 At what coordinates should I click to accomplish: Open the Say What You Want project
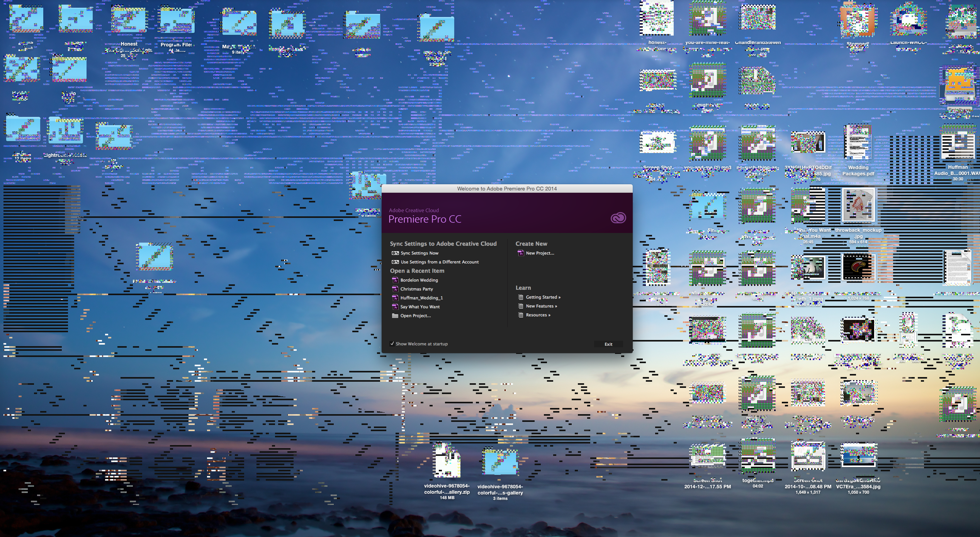pyautogui.click(x=416, y=307)
